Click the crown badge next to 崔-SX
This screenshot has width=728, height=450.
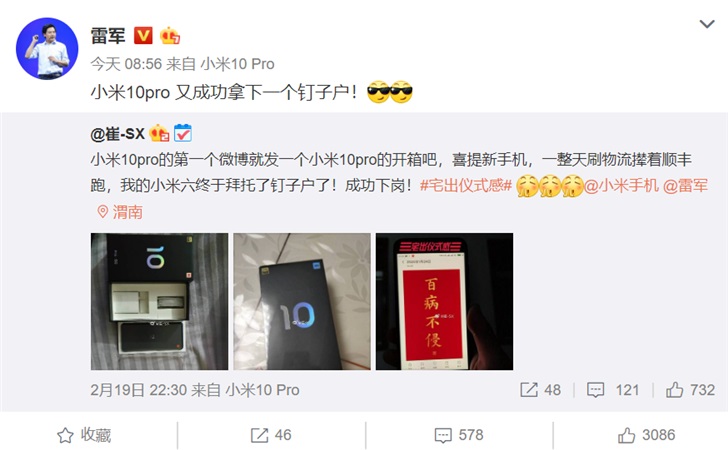[159, 133]
